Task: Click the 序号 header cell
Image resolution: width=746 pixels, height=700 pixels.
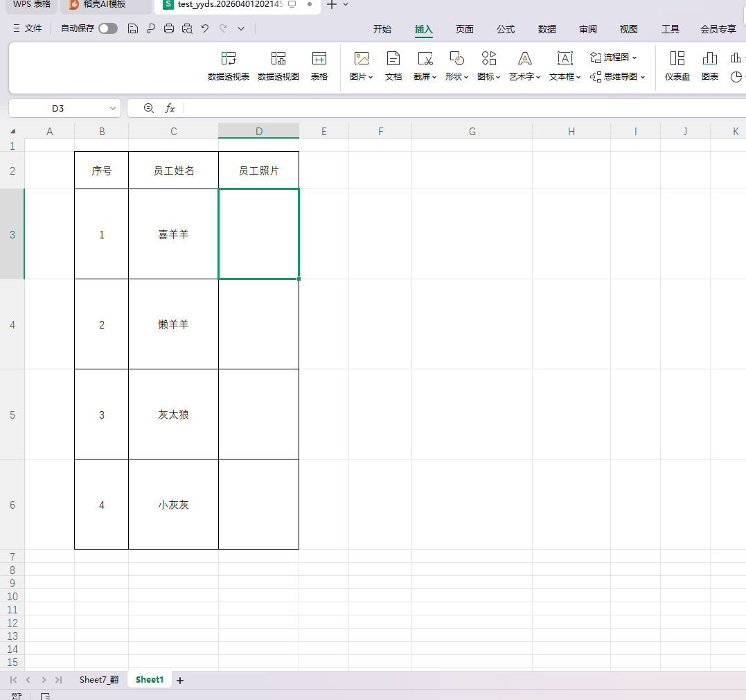Action: 102,170
